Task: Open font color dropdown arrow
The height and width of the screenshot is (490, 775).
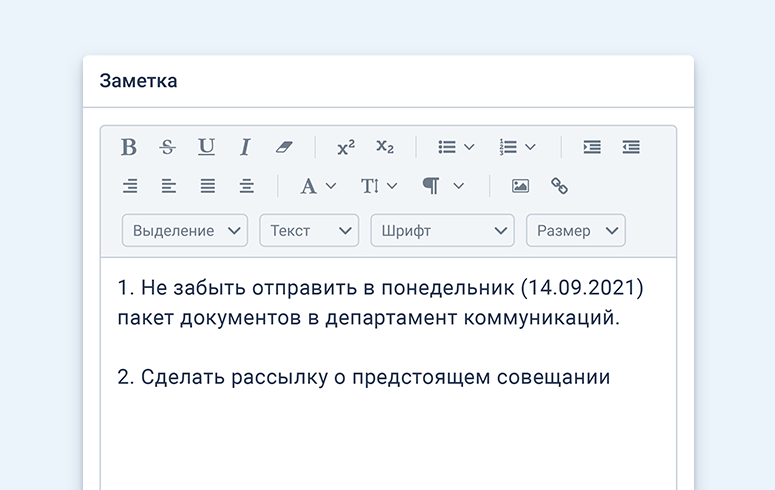Action: tap(331, 186)
